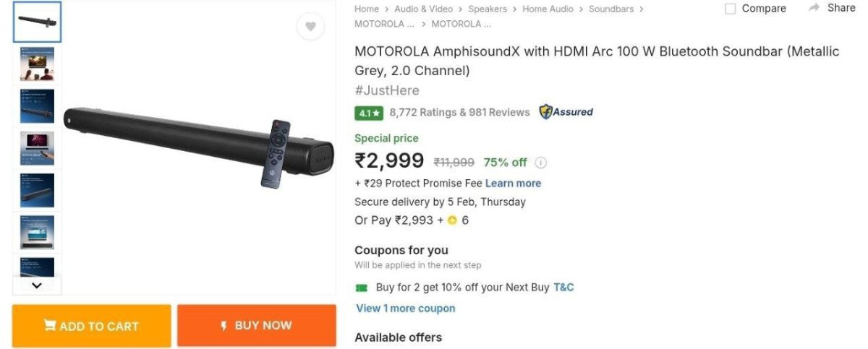Select the second product thumbnail

37,64
